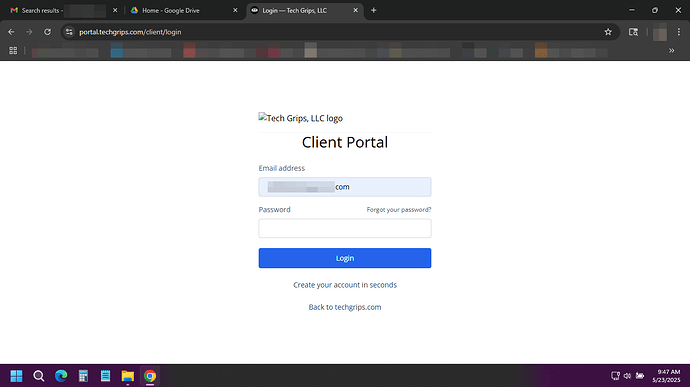Open Notepad app from taskbar
The image size is (690, 387).
[106, 376]
